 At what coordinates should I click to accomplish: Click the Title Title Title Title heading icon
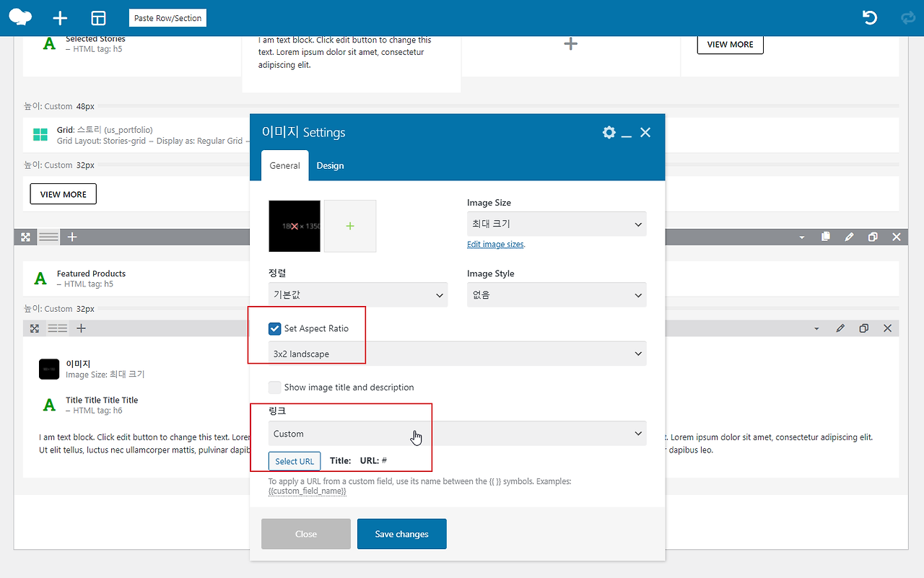point(49,405)
